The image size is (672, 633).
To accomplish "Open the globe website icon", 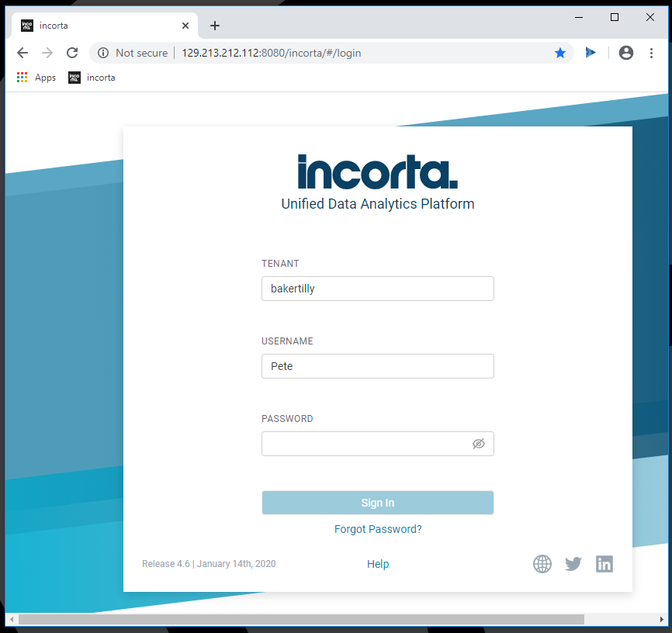I will tap(542, 563).
